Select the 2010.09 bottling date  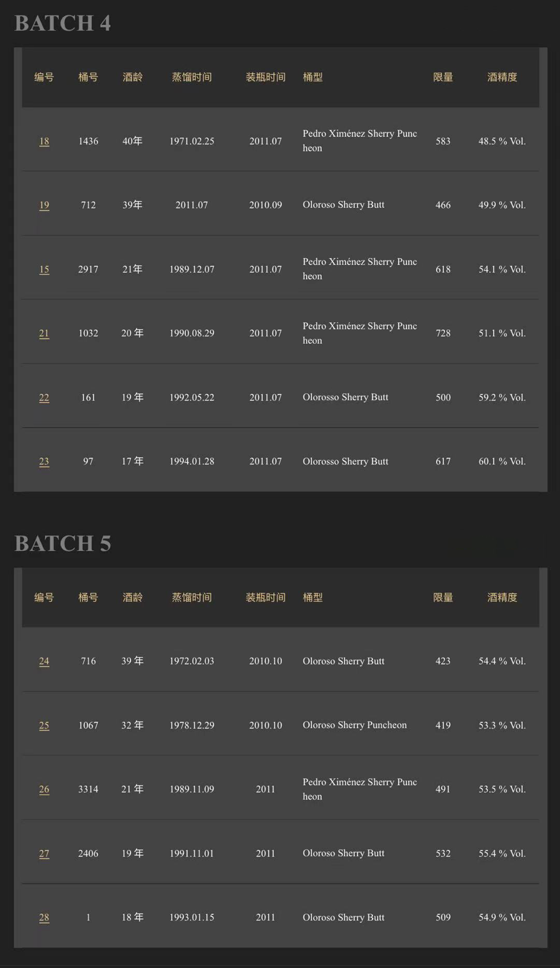[266, 205]
